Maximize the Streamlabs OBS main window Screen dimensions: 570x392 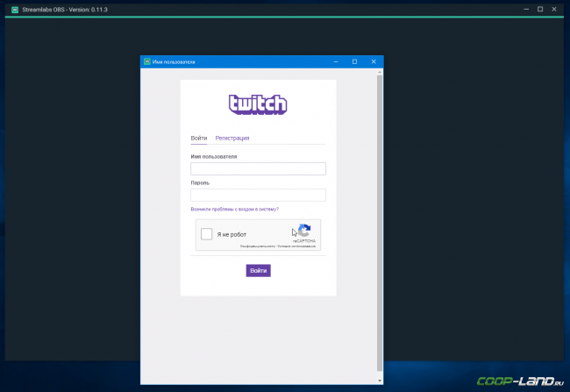click(x=540, y=10)
